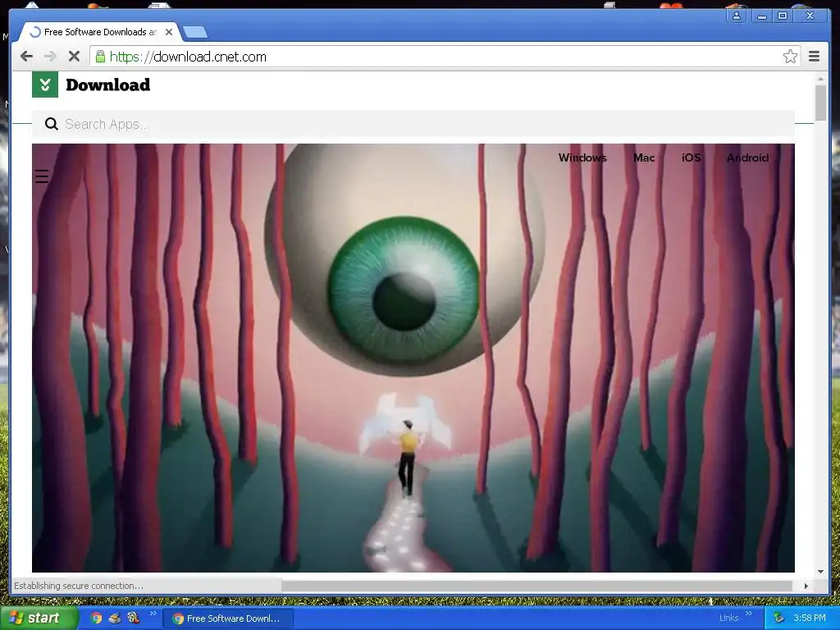
Task: Bookmark this page with the star icon
Action: pos(790,57)
